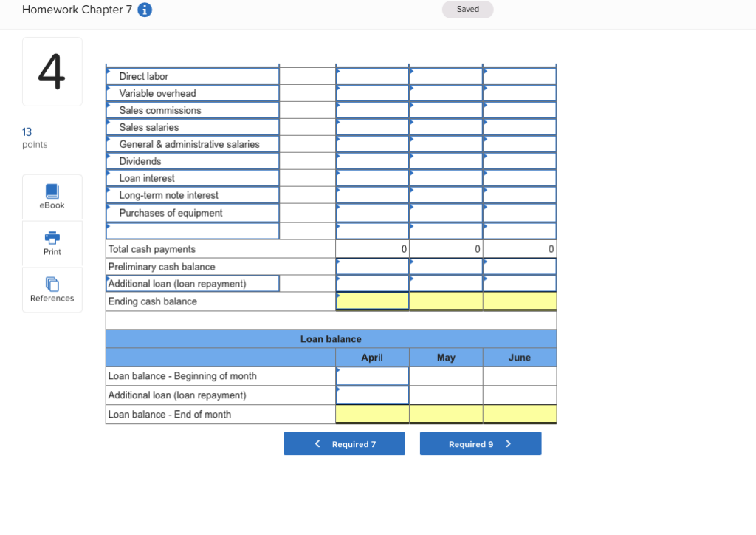Click April Loan balance - Beginning of month field

(x=372, y=376)
